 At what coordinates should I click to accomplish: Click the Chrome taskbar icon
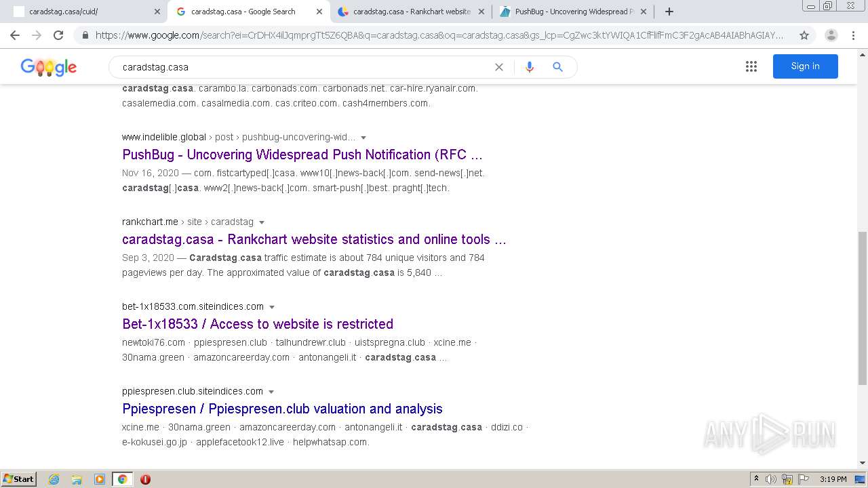[x=123, y=479]
